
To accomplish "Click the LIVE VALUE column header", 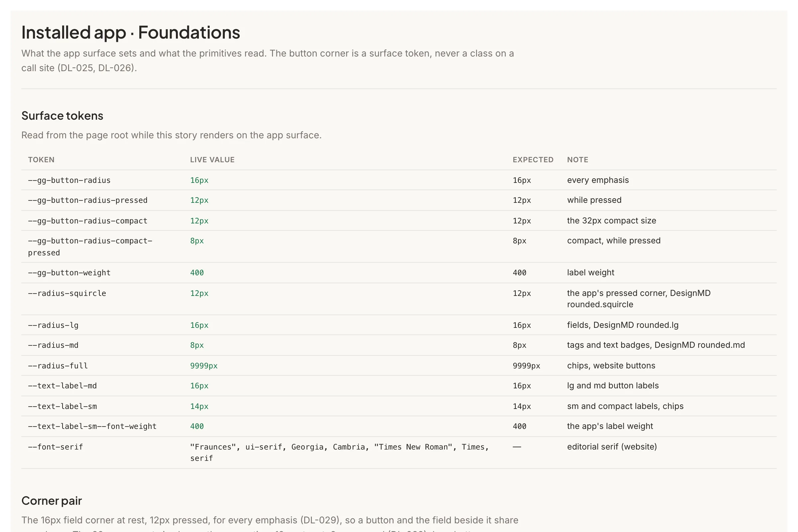I will tap(212, 160).
